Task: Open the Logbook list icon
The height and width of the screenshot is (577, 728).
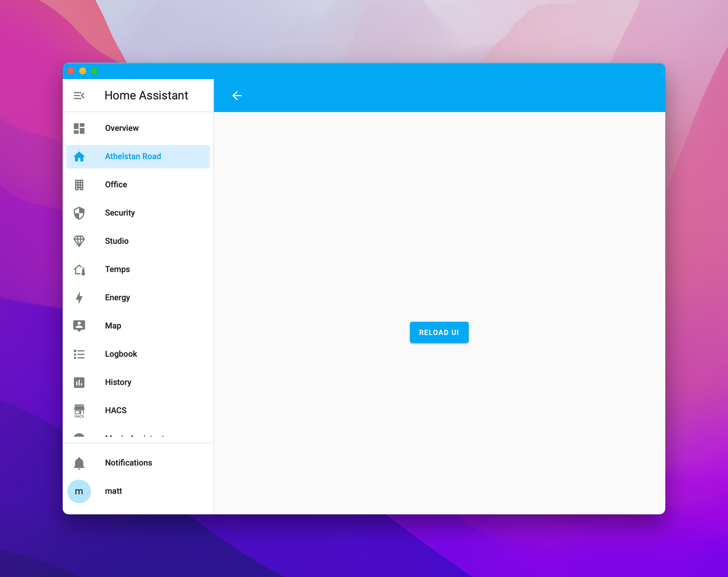Action: (x=79, y=354)
